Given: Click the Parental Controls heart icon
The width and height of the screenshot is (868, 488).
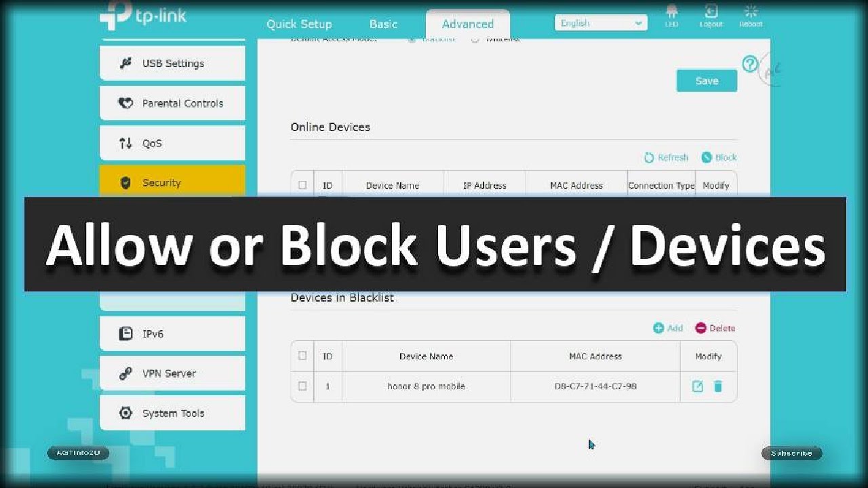Looking at the screenshot, I should [125, 103].
